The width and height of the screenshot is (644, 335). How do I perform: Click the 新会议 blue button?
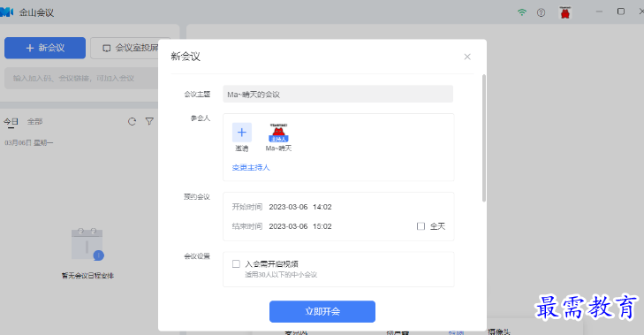45,48
